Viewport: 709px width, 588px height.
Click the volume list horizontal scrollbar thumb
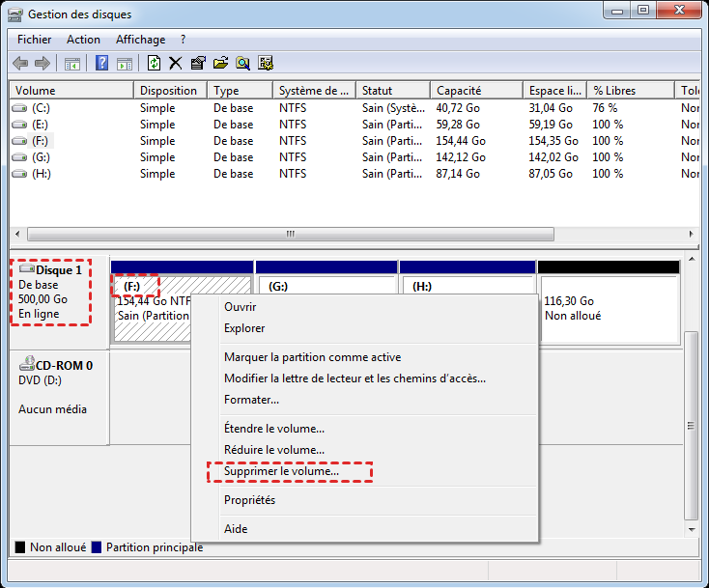[291, 234]
